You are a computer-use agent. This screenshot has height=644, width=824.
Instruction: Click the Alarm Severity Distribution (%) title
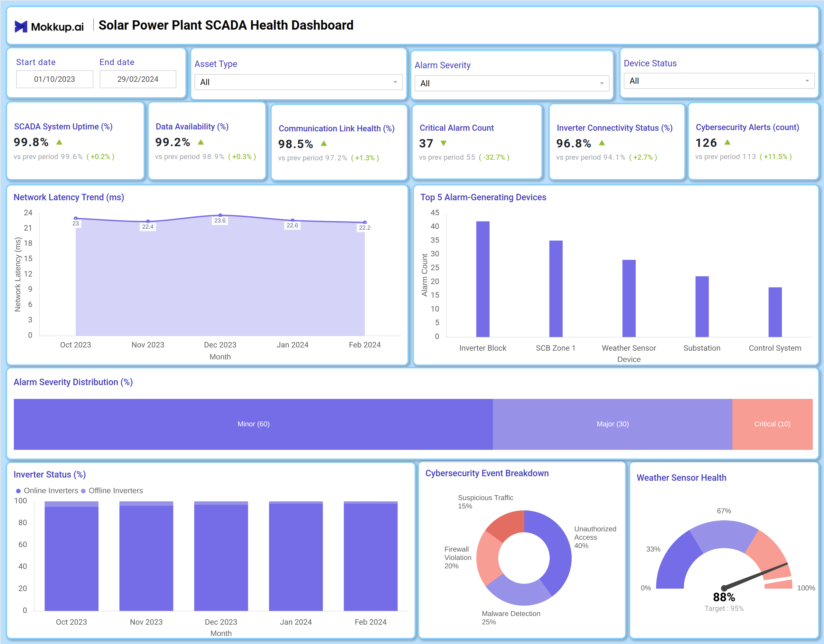click(73, 383)
